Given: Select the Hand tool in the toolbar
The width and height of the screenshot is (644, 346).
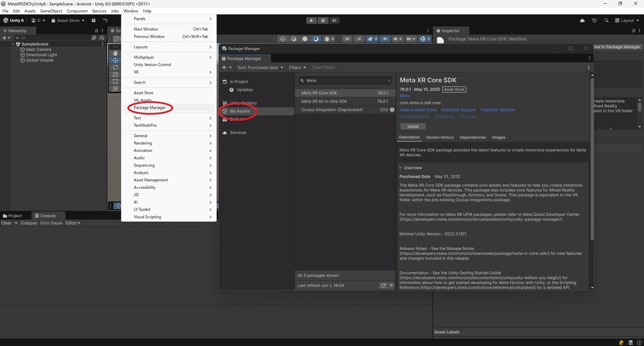Looking at the screenshot, I should [x=115, y=53].
